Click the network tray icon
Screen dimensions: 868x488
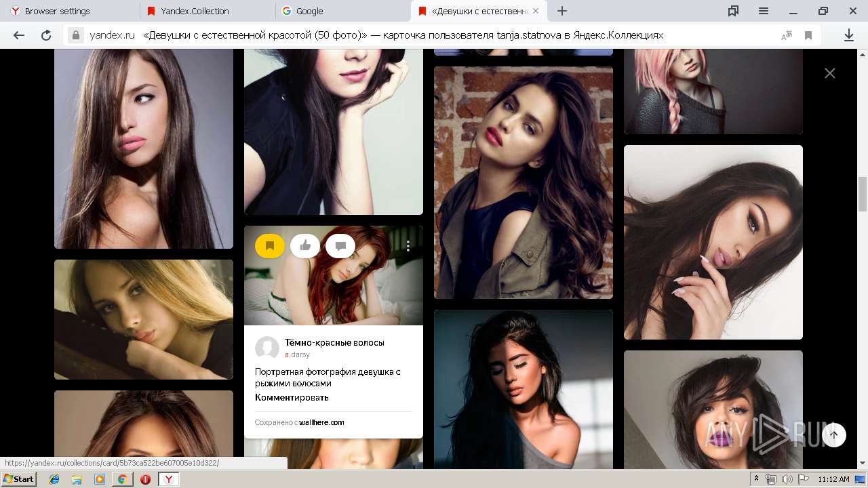[771, 479]
